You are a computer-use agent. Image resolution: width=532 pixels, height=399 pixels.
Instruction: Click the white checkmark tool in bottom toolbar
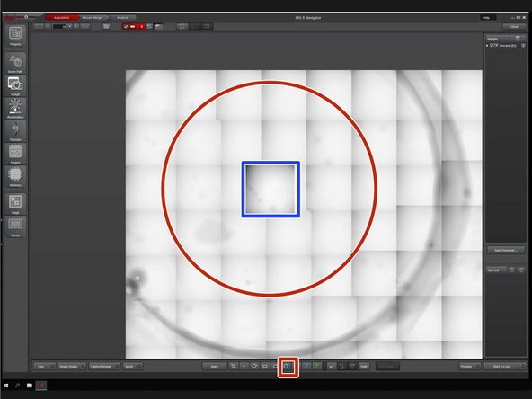click(x=332, y=366)
